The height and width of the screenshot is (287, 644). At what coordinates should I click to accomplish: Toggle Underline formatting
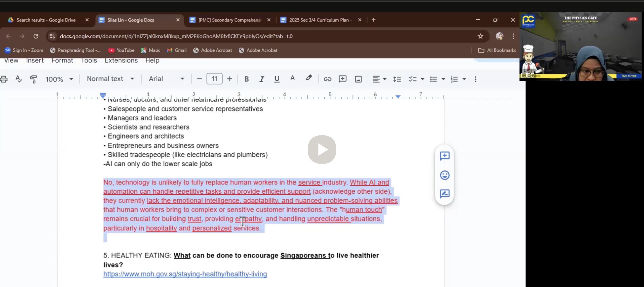tap(277, 79)
